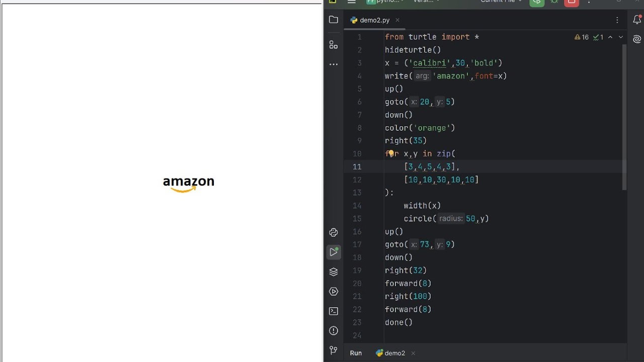Image resolution: width=644 pixels, height=362 pixels.
Task: Open the AI Assistant swirl icon
Action: tap(637, 39)
